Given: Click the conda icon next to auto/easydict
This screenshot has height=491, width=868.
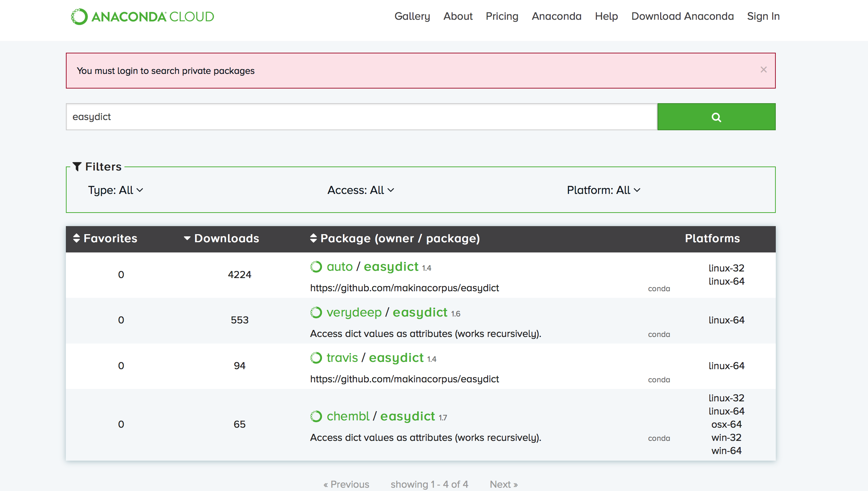Looking at the screenshot, I should [x=659, y=288].
